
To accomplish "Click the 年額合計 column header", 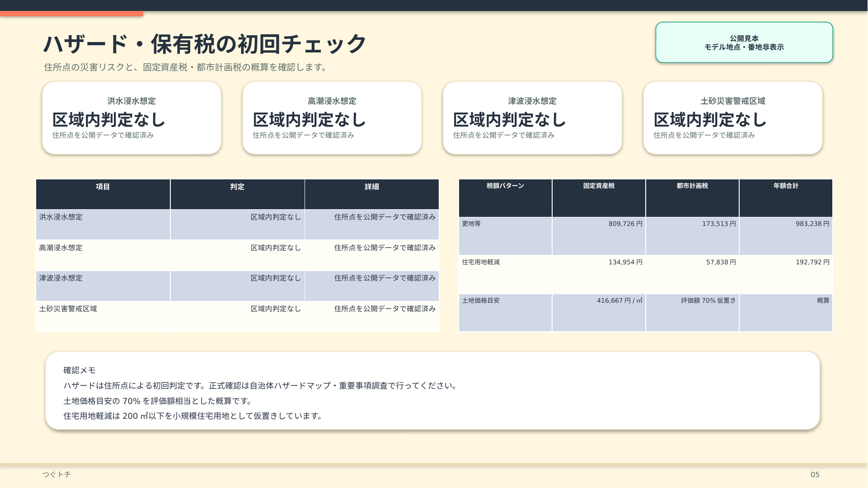I will click(786, 198).
